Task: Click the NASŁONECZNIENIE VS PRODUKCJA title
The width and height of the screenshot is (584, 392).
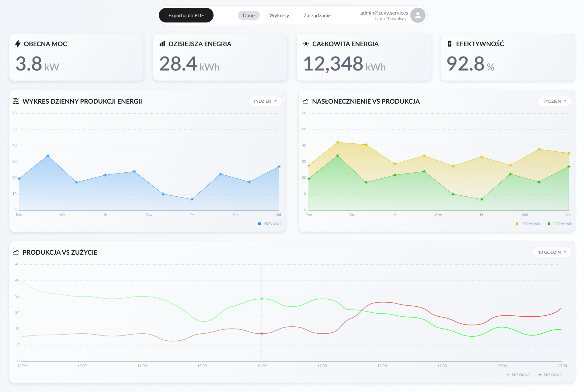Action: [366, 101]
